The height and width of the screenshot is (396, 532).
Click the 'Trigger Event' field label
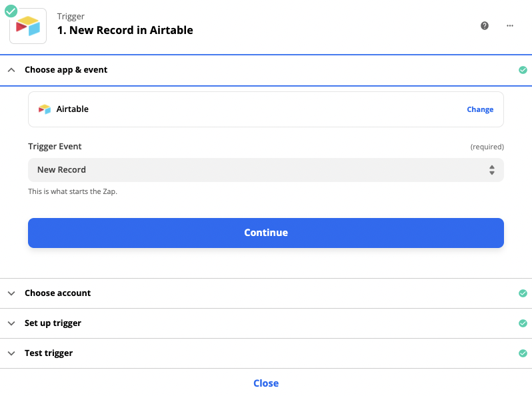55,147
